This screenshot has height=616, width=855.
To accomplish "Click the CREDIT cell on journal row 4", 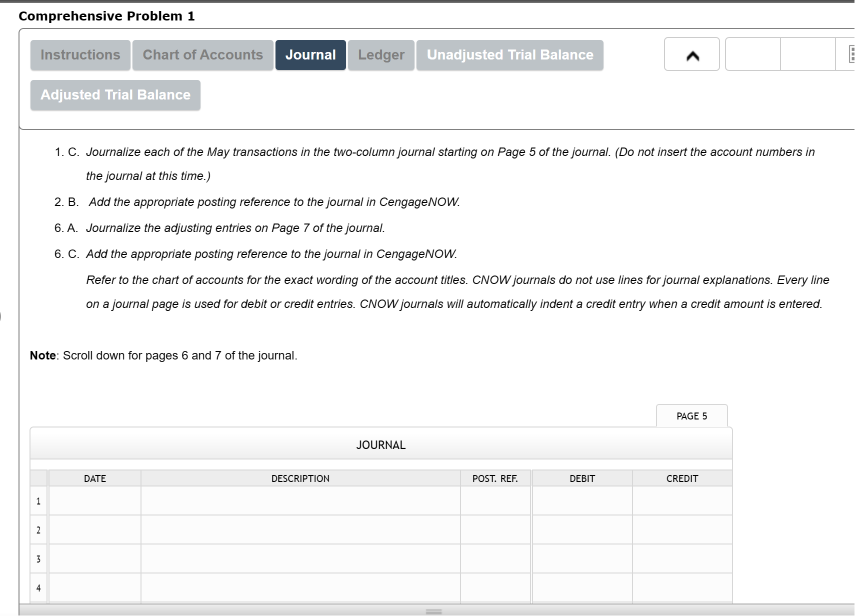I will click(x=682, y=587).
